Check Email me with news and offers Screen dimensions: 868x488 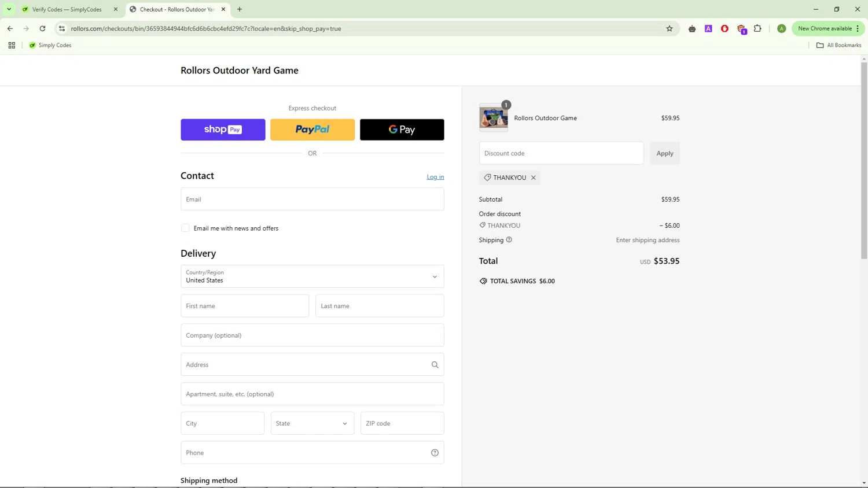(x=185, y=228)
